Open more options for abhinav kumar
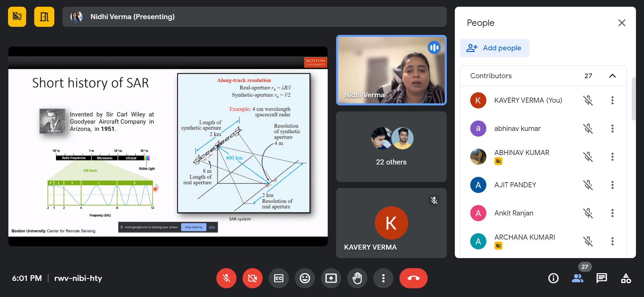The height and width of the screenshot is (297, 644). [x=612, y=129]
